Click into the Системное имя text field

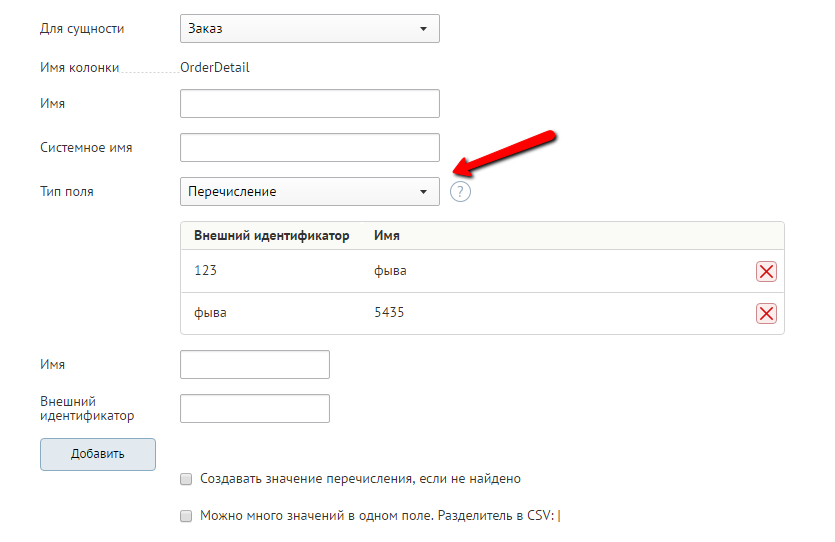(x=309, y=148)
